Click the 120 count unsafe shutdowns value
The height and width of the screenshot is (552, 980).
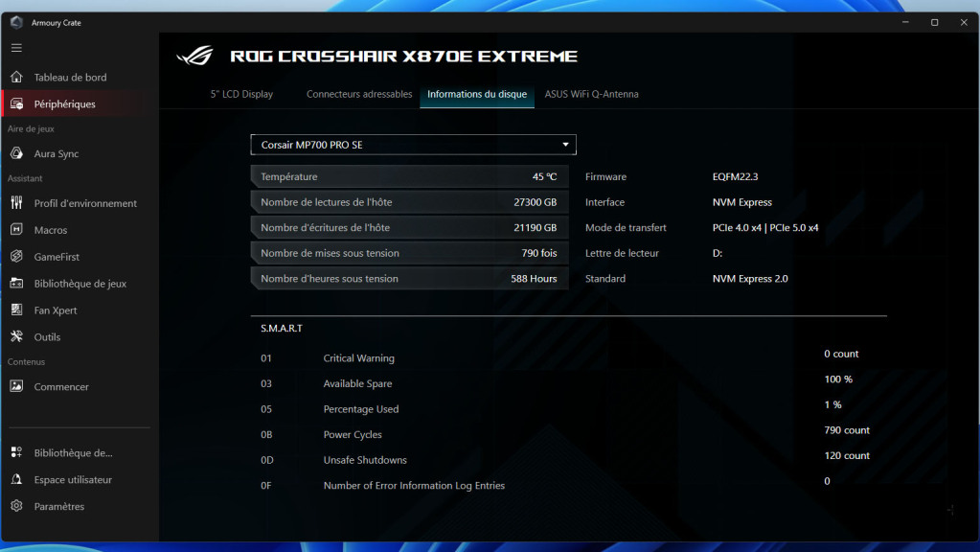coord(847,456)
